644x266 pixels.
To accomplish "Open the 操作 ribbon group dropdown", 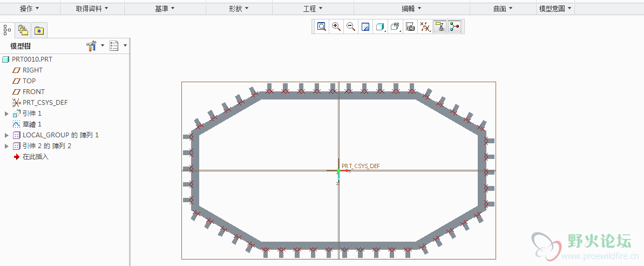I will (30, 9).
